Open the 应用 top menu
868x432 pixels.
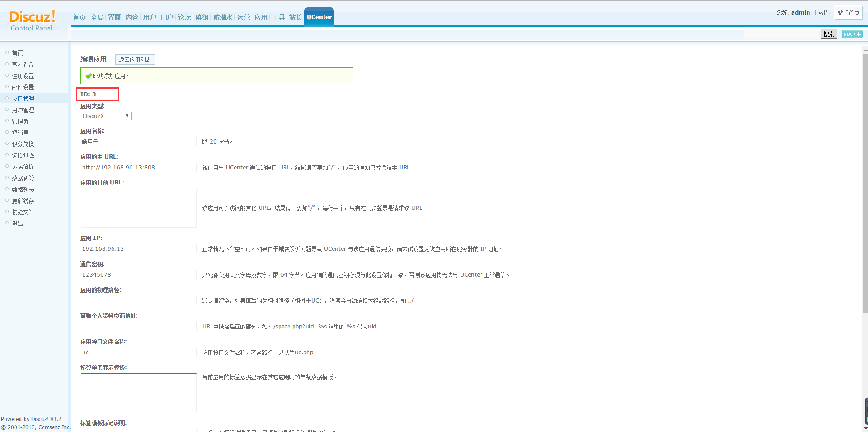click(261, 17)
